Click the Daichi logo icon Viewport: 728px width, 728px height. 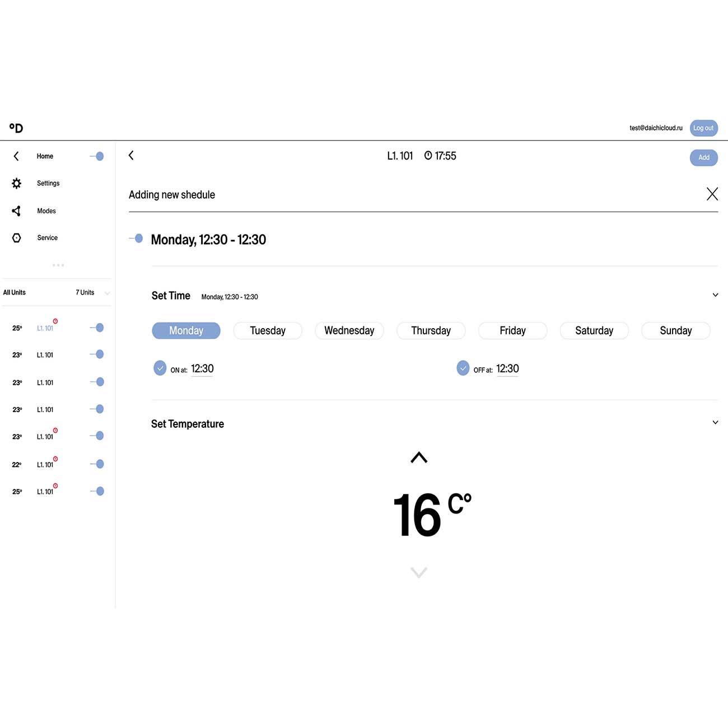pos(16,128)
